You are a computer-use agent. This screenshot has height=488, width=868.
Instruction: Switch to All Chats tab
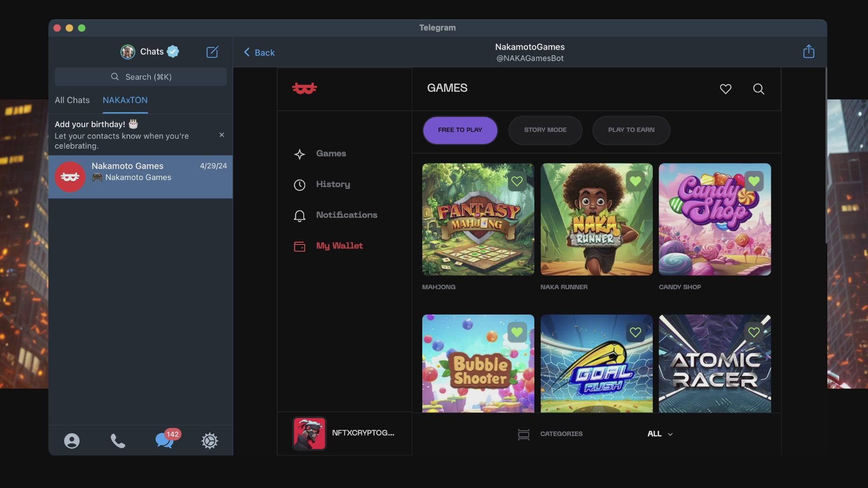(x=72, y=100)
